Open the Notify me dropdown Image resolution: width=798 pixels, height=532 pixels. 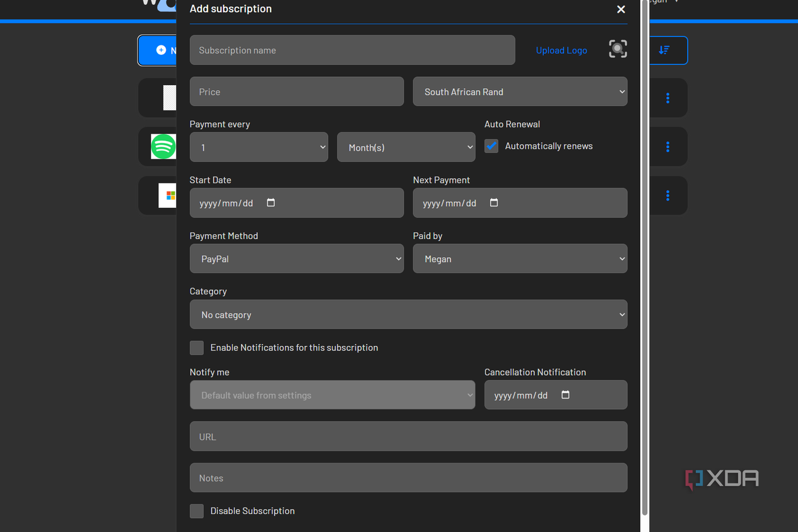(332, 395)
